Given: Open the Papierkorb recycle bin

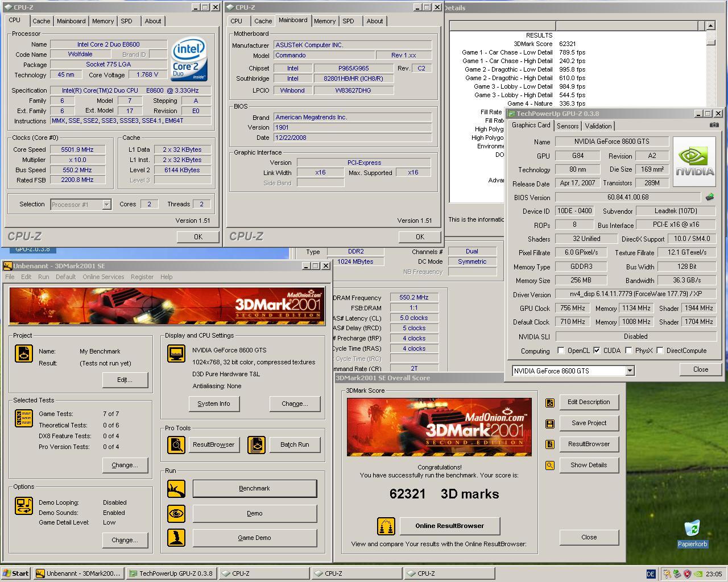Looking at the screenshot, I should pos(692,533).
